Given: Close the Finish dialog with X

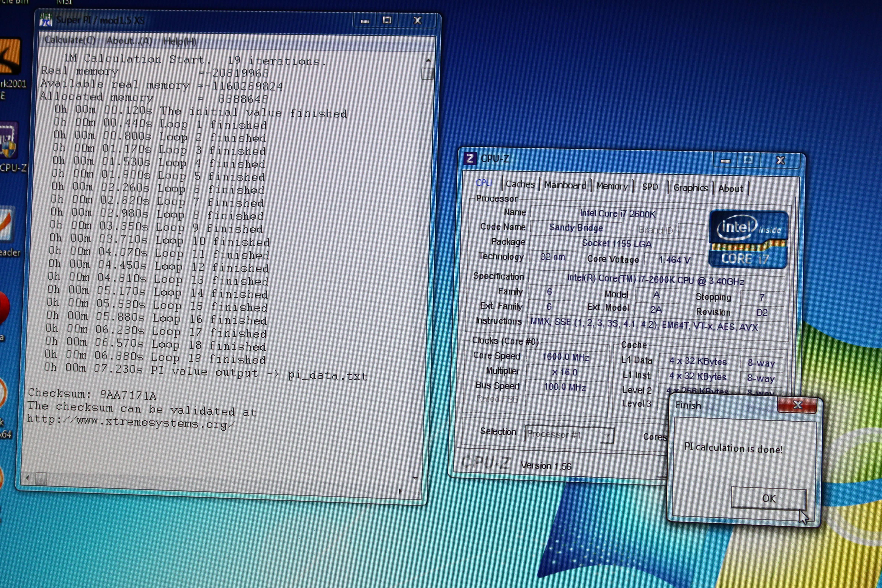Looking at the screenshot, I should 798,405.
